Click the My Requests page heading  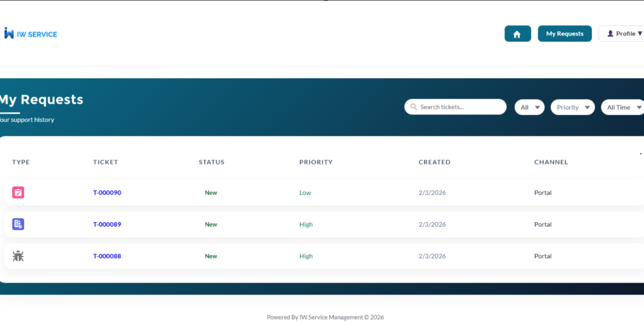[41, 100]
